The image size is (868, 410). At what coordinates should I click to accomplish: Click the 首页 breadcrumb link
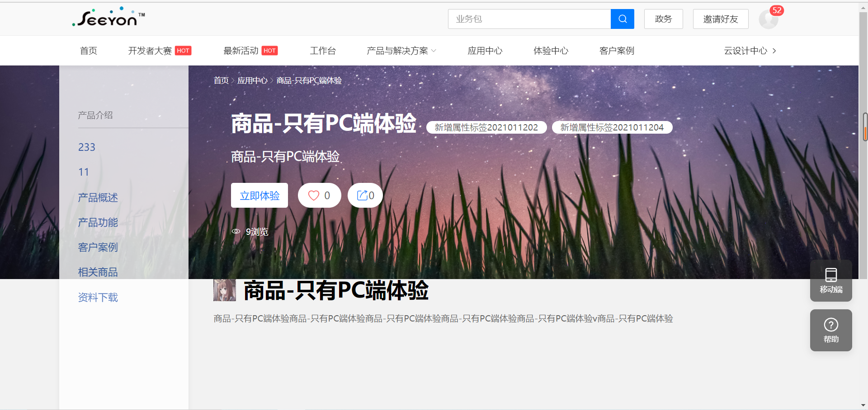[x=221, y=80]
